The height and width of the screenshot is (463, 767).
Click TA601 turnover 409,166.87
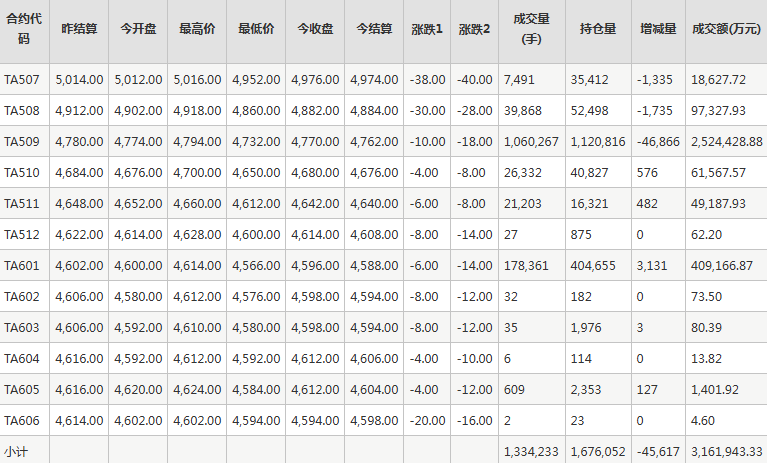pos(722,265)
